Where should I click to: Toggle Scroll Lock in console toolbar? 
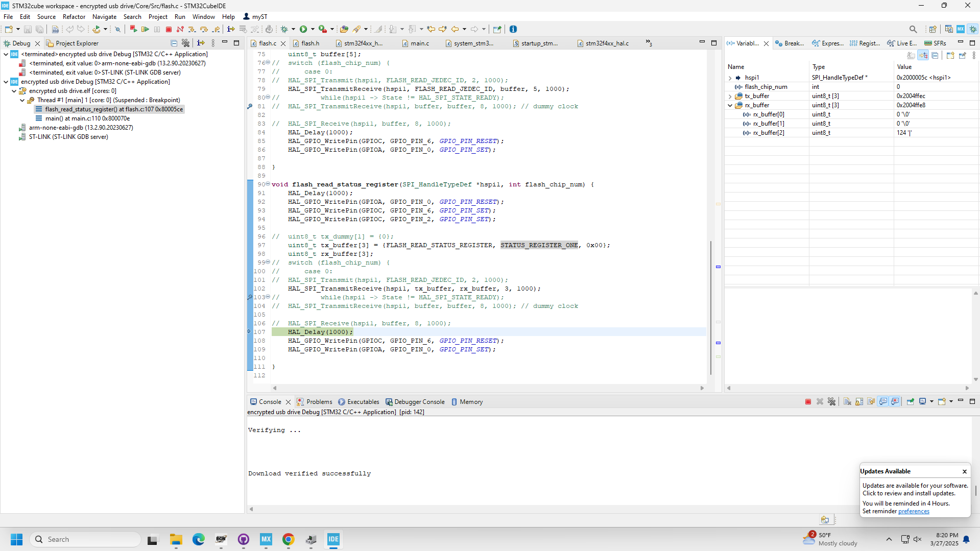[859, 401]
